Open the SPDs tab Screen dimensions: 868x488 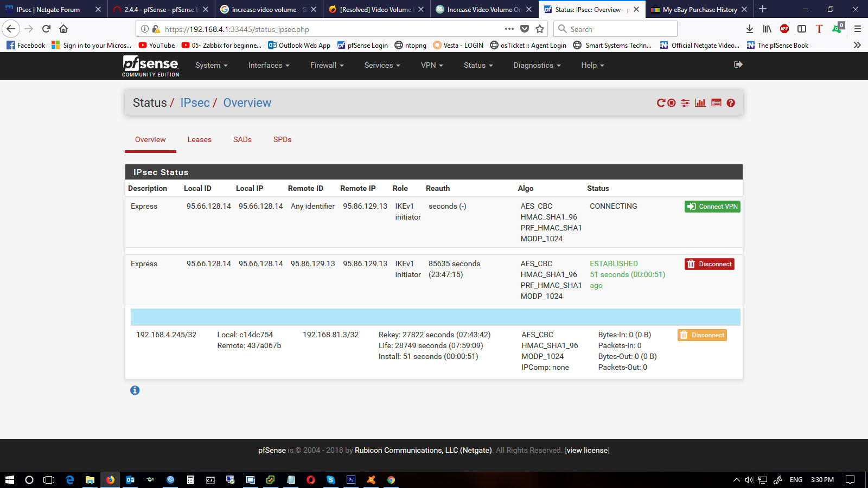pos(282,140)
